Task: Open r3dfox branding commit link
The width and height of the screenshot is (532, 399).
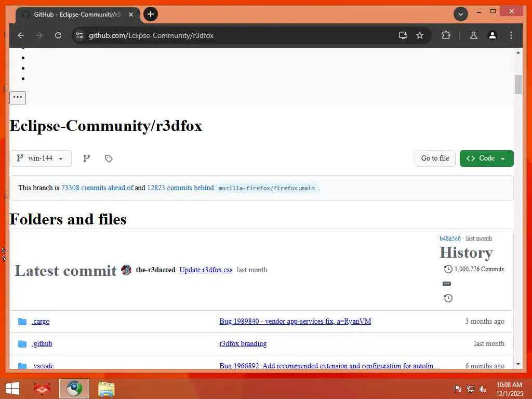Action: coord(243,344)
